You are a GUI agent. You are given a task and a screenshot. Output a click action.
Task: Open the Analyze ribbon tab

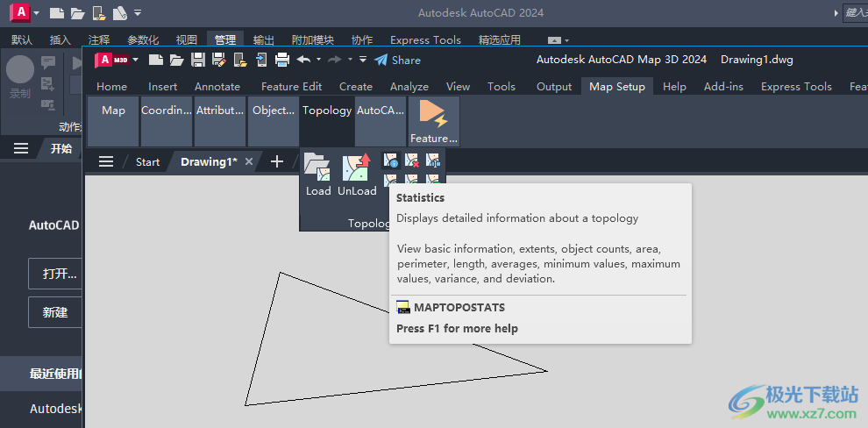(409, 86)
